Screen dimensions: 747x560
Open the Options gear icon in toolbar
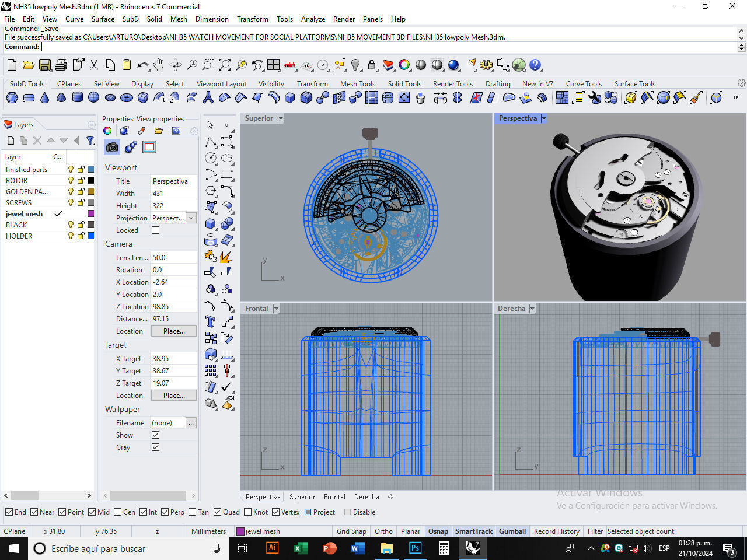pos(486,65)
